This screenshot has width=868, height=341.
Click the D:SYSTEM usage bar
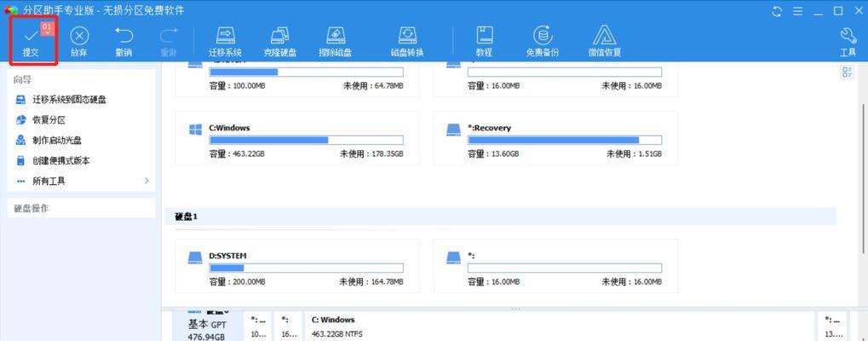click(306, 269)
